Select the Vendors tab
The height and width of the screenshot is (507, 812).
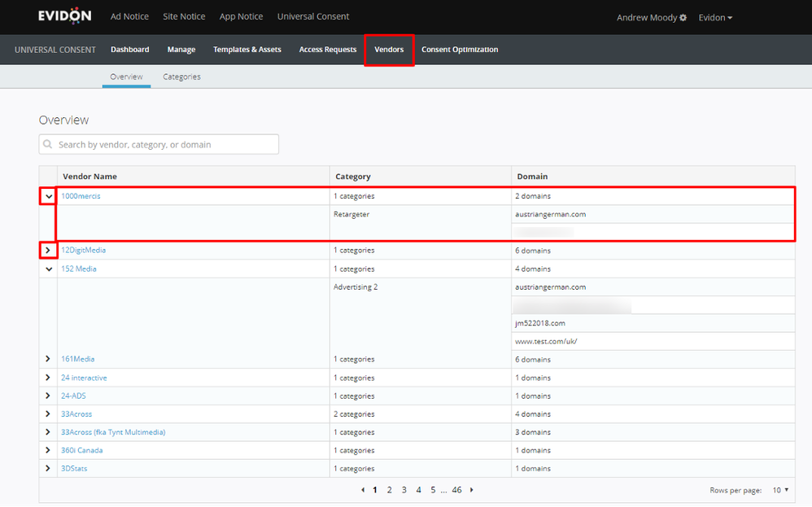point(389,50)
